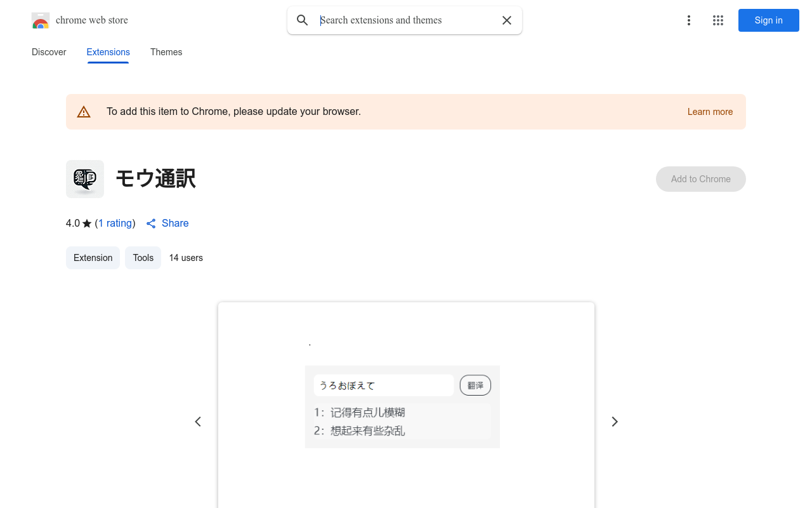Open the Discover tab
Screen dimensions: 812x508
coord(48,52)
